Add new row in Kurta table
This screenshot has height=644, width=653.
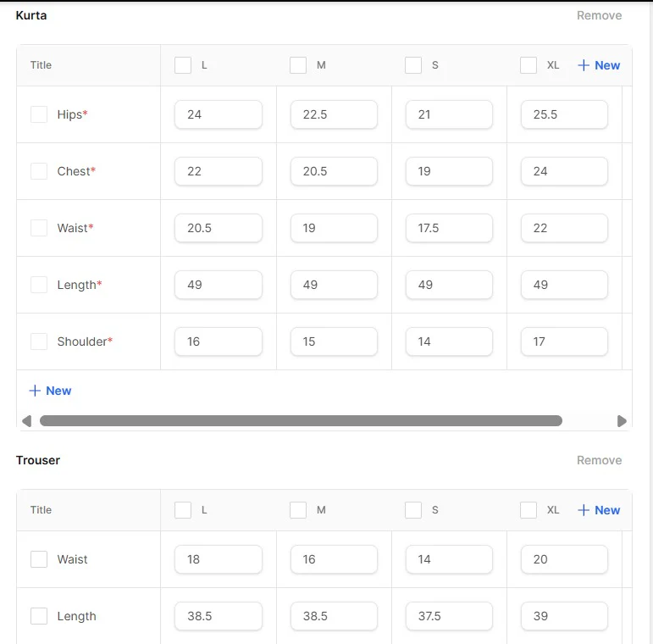50,391
